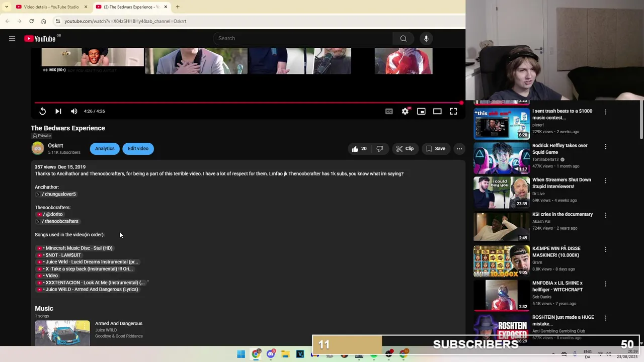Open X -Take a step back link

(x=85, y=269)
